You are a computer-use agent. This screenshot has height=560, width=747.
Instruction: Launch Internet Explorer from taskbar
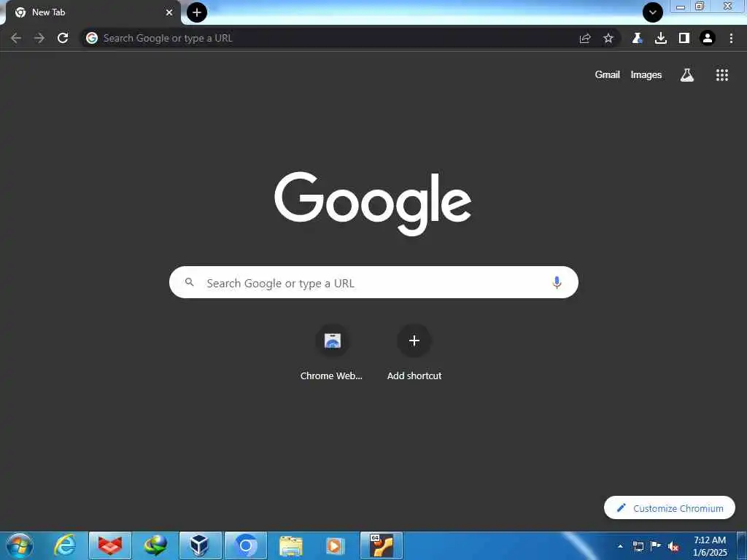(x=65, y=545)
